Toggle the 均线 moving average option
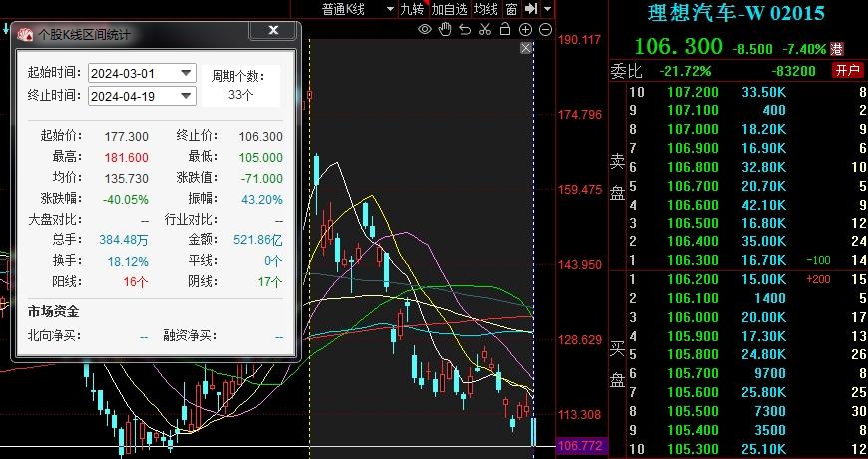The width and height of the screenshot is (868, 459). click(486, 9)
